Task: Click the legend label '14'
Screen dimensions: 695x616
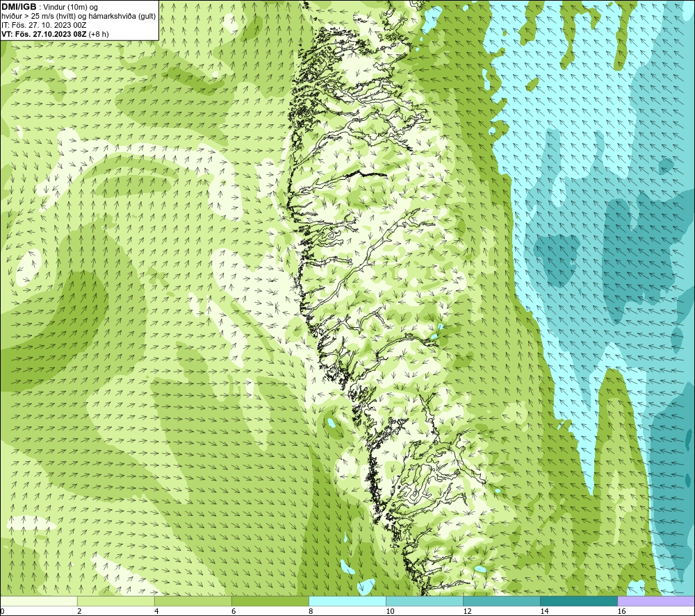Action: point(544,611)
